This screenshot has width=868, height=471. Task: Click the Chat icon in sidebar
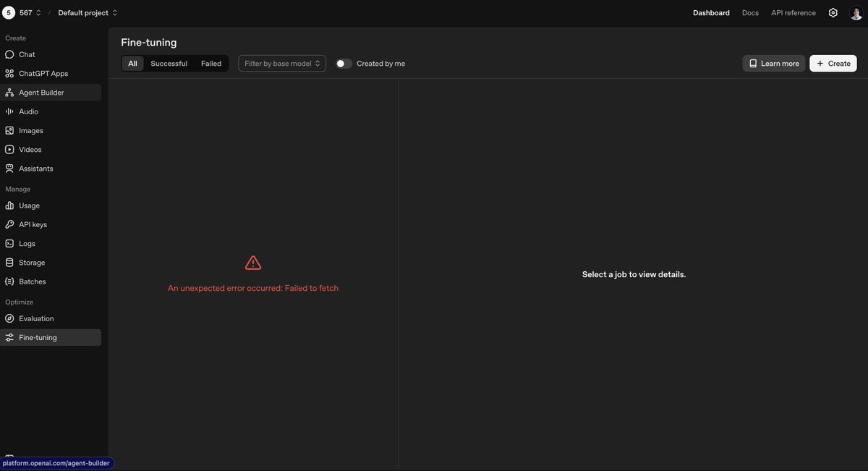tap(9, 54)
